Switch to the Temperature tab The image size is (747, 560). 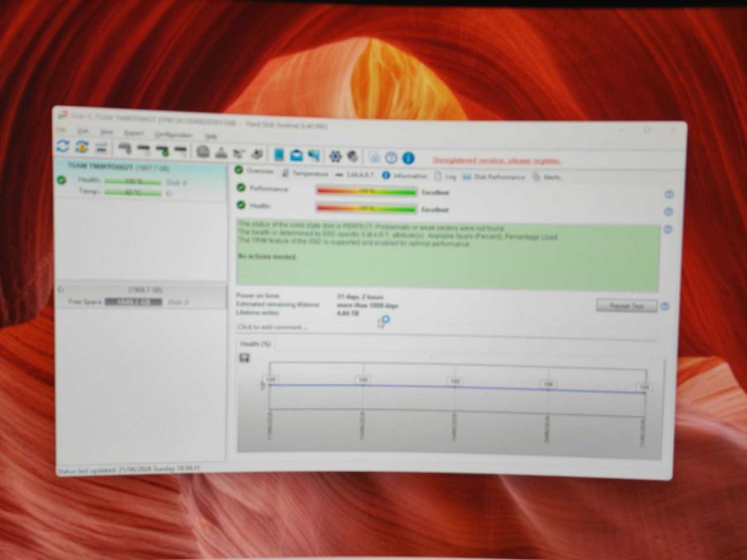[305, 174]
